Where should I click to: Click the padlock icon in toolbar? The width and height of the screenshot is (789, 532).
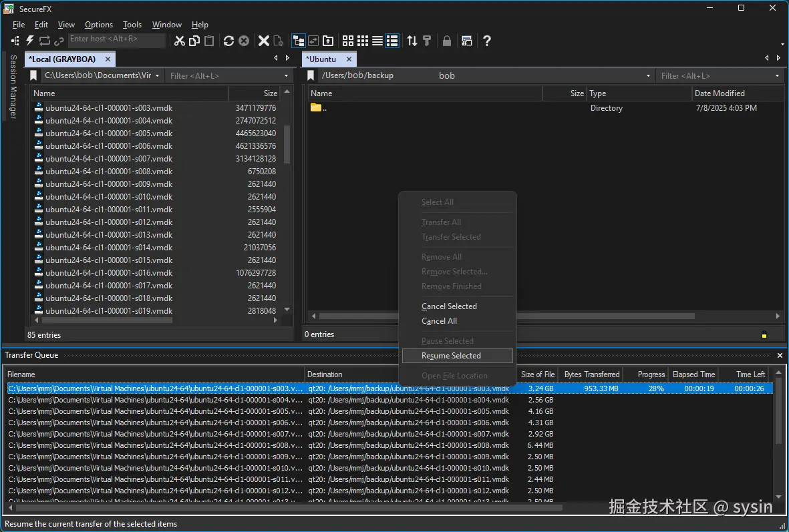(x=447, y=41)
